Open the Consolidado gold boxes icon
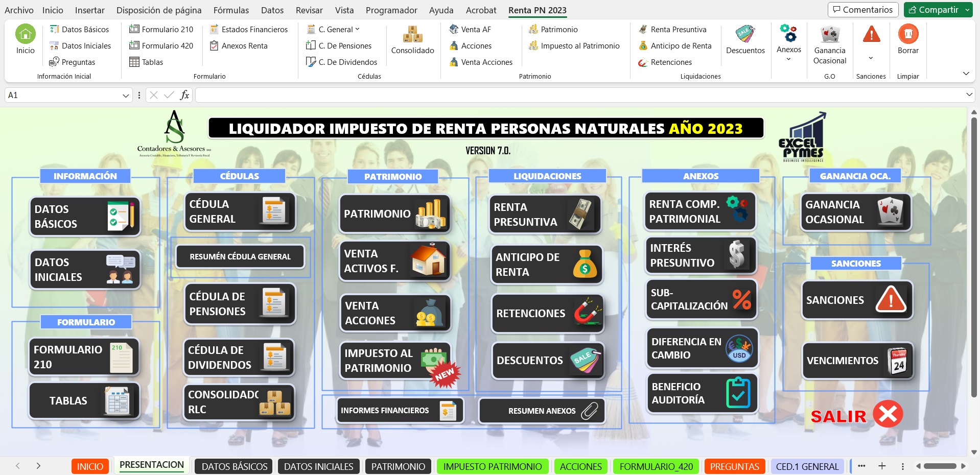The width and height of the screenshot is (980, 475). pyautogui.click(x=412, y=35)
